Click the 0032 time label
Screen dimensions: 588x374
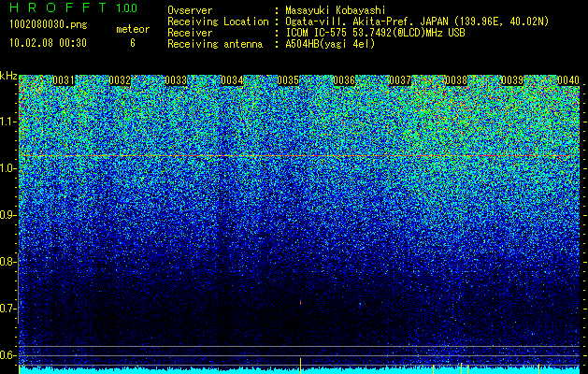point(120,80)
